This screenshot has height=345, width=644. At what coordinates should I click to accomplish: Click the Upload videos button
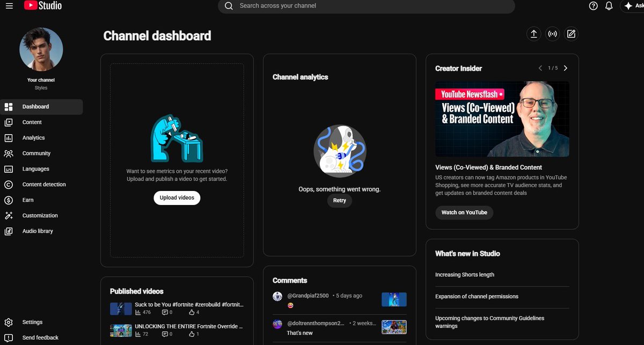(177, 197)
